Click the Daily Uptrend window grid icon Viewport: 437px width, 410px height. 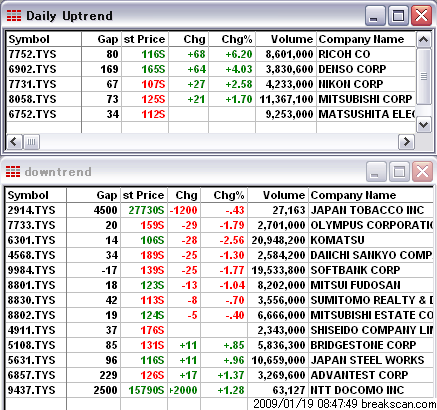click(14, 15)
